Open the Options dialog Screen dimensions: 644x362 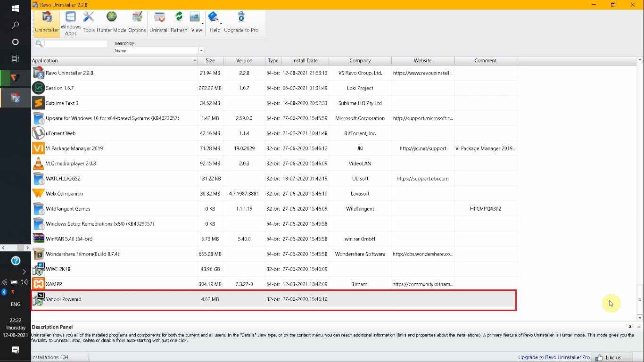point(137,23)
